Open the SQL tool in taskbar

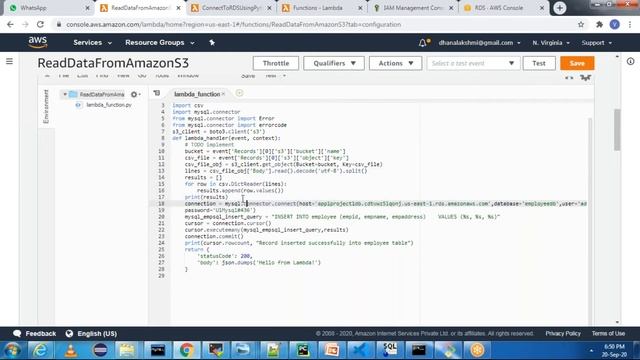390,350
